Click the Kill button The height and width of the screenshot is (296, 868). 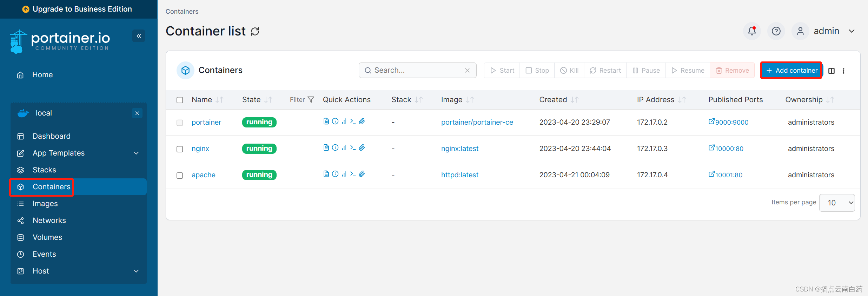point(569,71)
